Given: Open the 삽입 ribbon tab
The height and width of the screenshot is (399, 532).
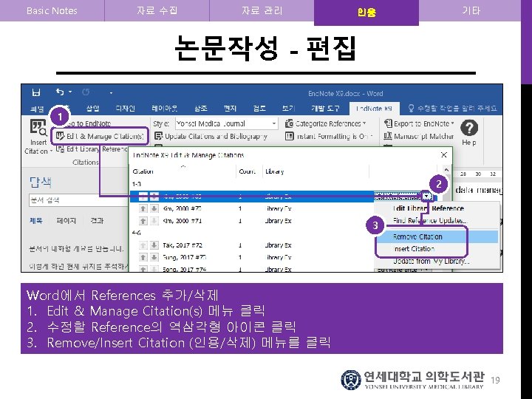Looking at the screenshot, I should point(92,108).
